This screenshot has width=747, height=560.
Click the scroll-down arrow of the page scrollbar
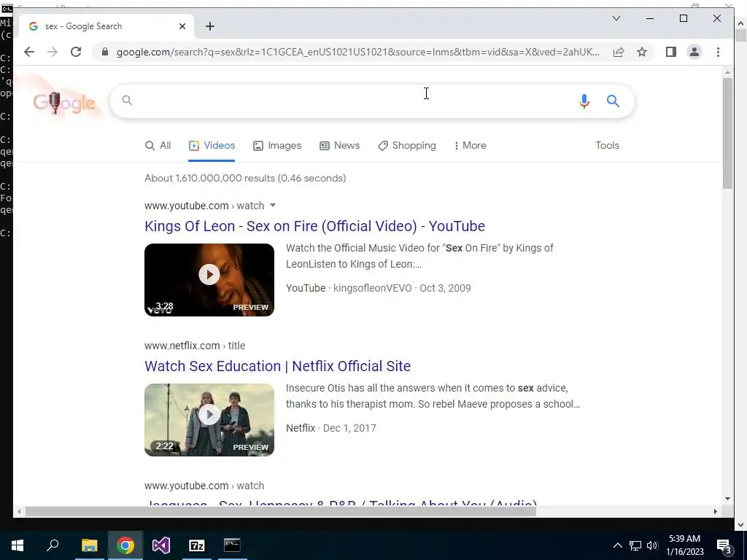point(727,499)
